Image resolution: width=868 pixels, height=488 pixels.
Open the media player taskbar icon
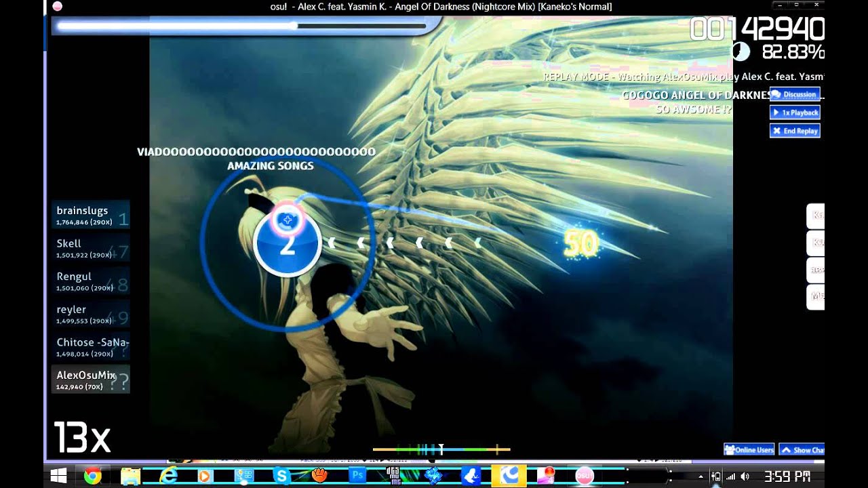[205, 476]
